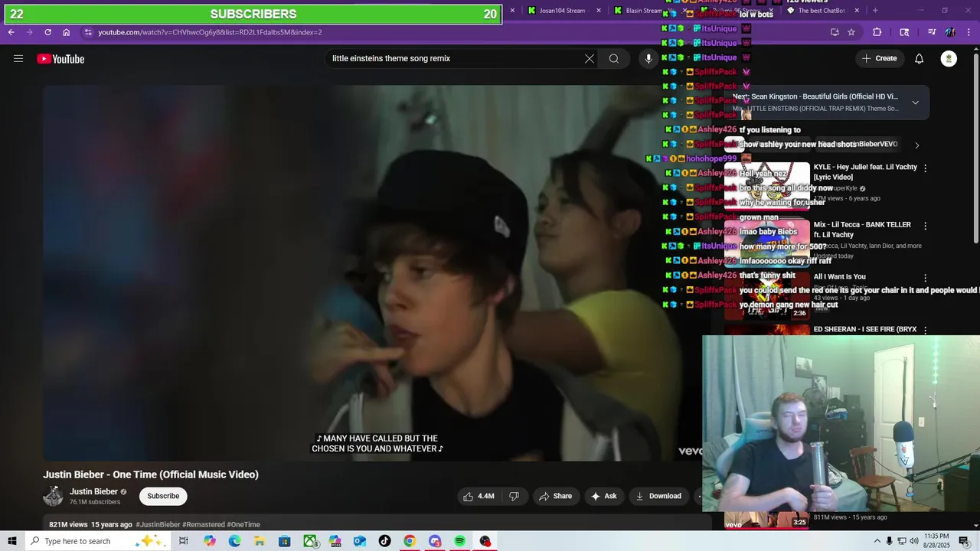Go back in the browser
The width and height of the screenshot is (980, 551).
click(11, 32)
